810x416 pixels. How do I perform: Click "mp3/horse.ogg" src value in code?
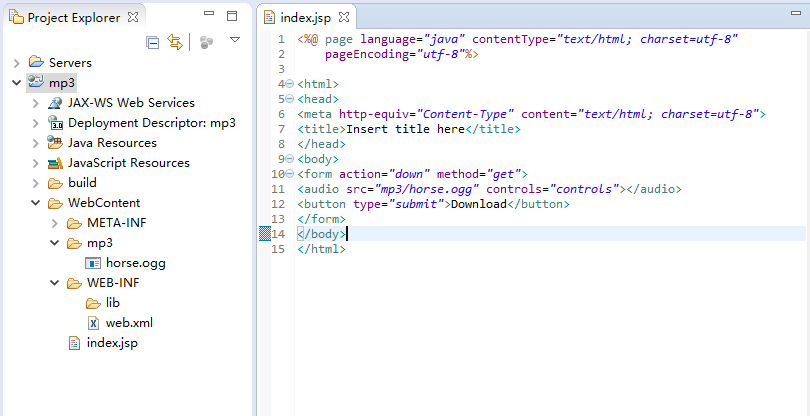point(427,189)
